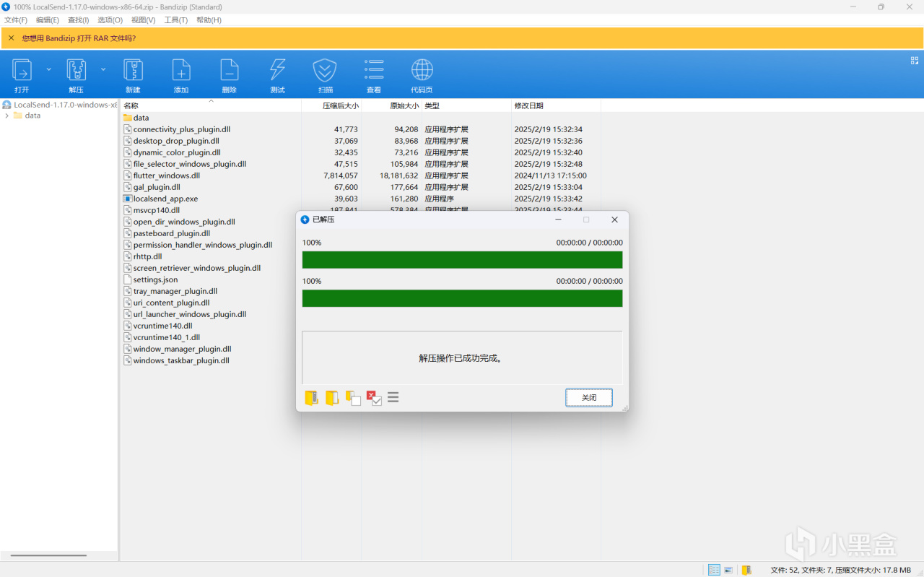Click the localsend_app.exe file icon

point(128,199)
